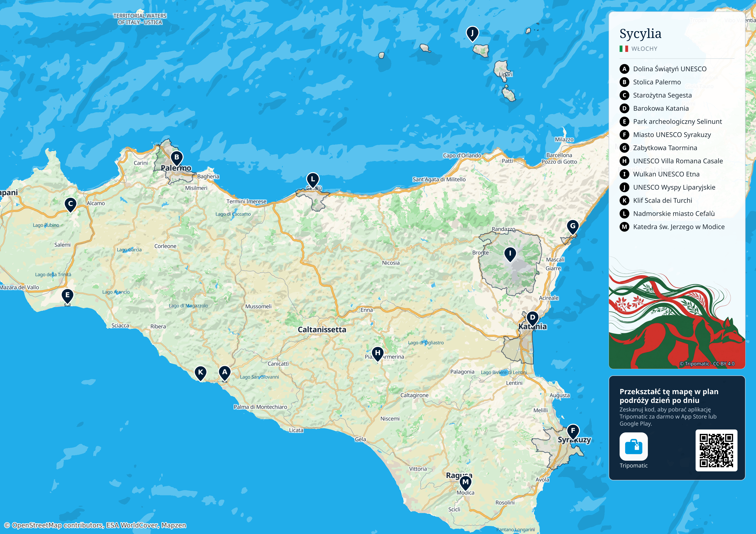Click the legend circle badge H
The width and height of the screenshot is (756, 534).
(624, 161)
